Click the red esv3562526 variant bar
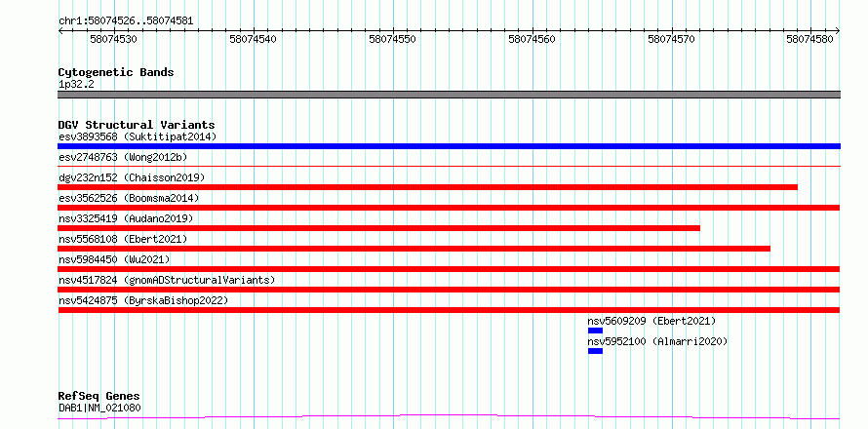 (449, 208)
